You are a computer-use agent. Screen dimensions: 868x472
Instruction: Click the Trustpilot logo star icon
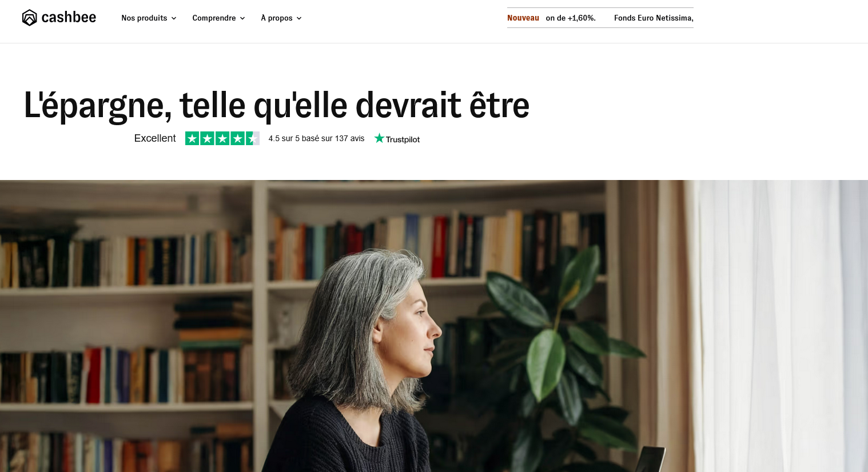[x=379, y=138]
